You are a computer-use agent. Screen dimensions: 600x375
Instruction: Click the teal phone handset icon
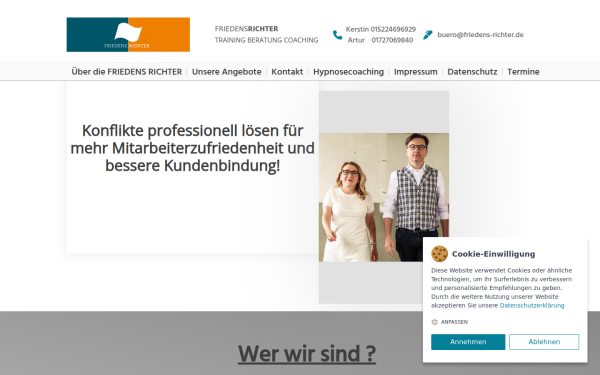tap(337, 35)
